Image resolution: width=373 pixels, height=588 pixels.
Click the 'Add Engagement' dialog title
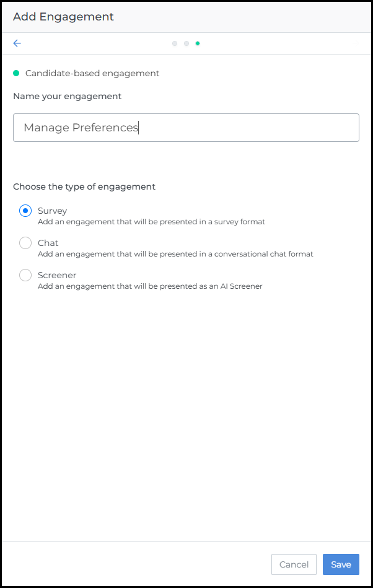pos(63,17)
